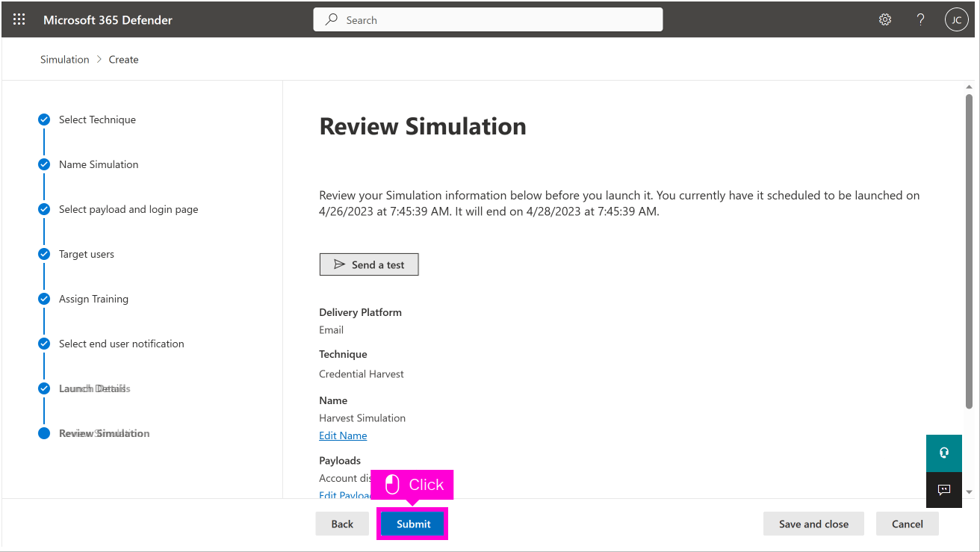
Task: Click the Edit Name link
Action: (x=343, y=435)
